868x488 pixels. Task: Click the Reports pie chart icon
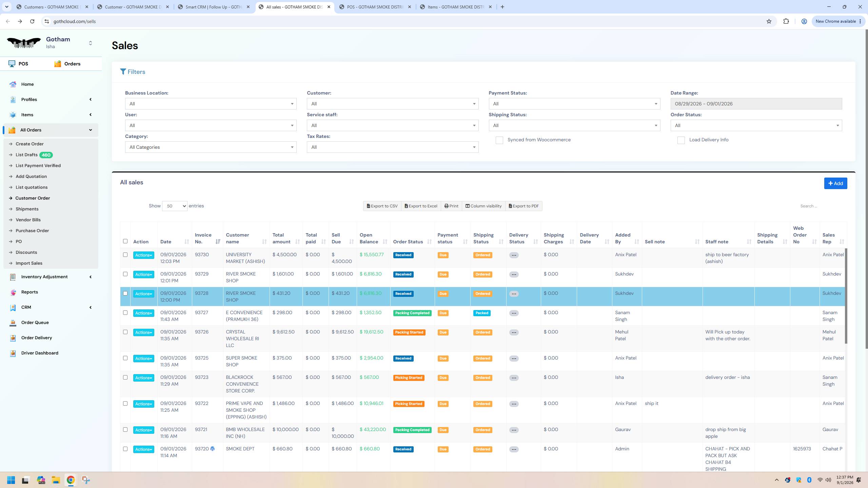pos(13,292)
